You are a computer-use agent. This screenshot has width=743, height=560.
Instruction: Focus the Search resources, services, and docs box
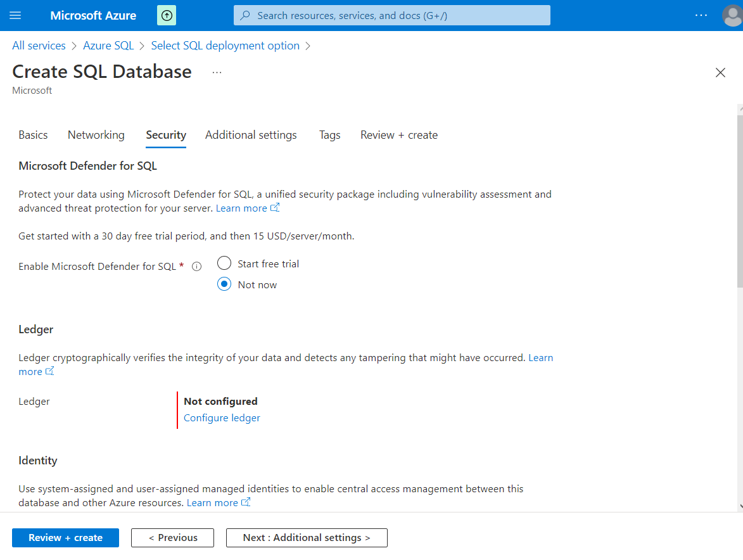coord(392,16)
